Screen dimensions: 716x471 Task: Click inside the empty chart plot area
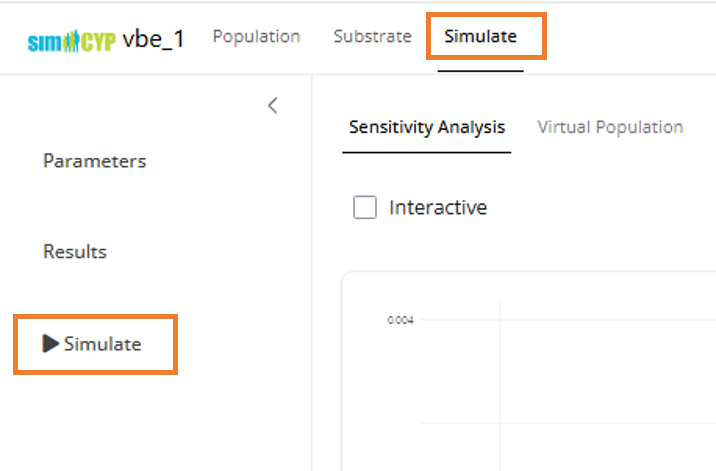[600, 400]
